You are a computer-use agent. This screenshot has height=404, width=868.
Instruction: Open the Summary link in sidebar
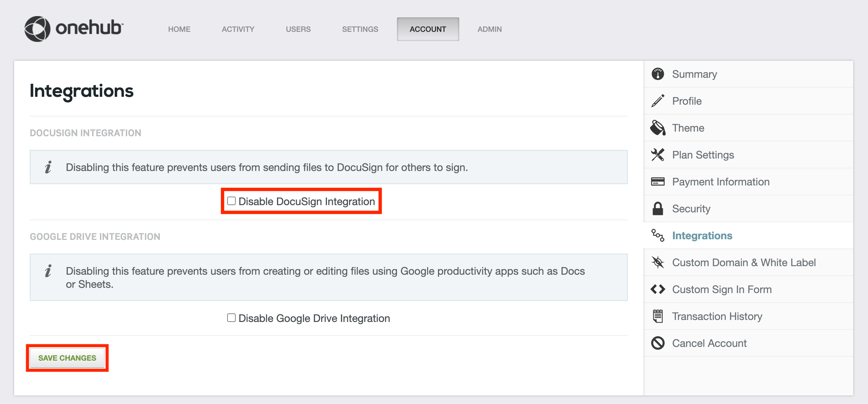coord(694,74)
